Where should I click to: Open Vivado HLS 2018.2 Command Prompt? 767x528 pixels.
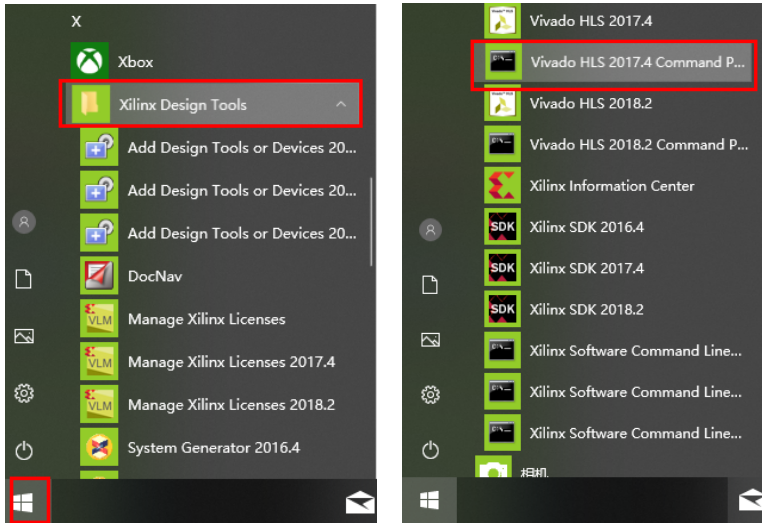pos(616,145)
